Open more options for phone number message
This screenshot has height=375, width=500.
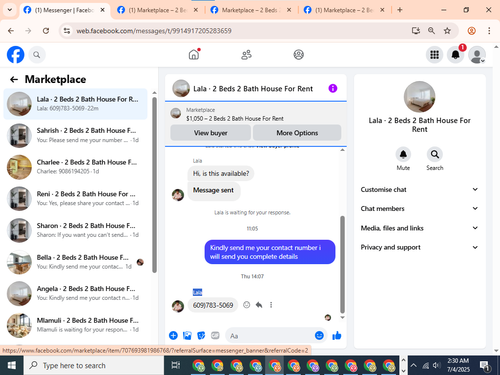(x=271, y=305)
